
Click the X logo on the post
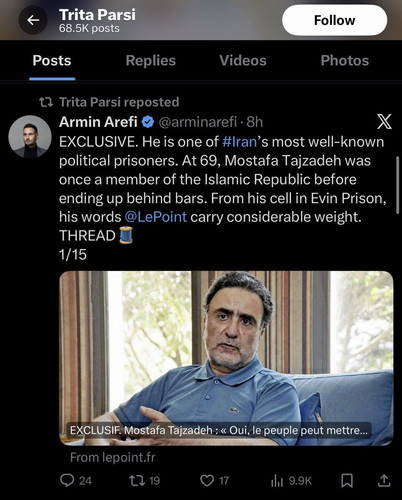(384, 121)
